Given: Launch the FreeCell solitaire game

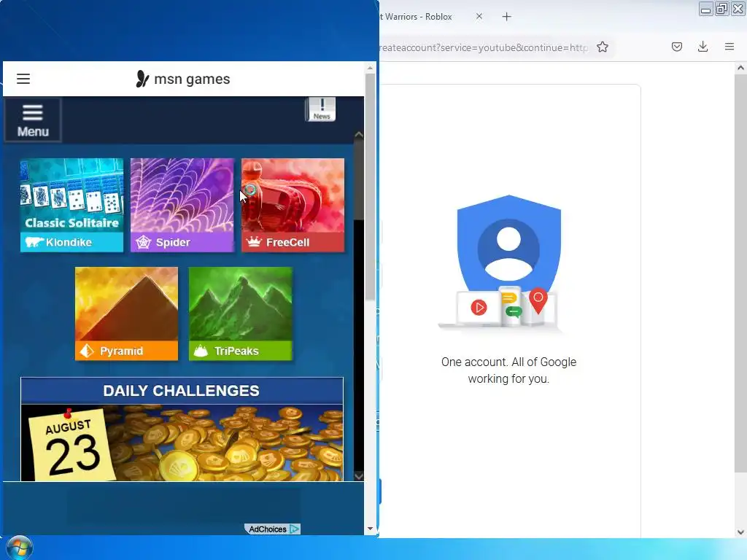Looking at the screenshot, I should [x=293, y=205].
